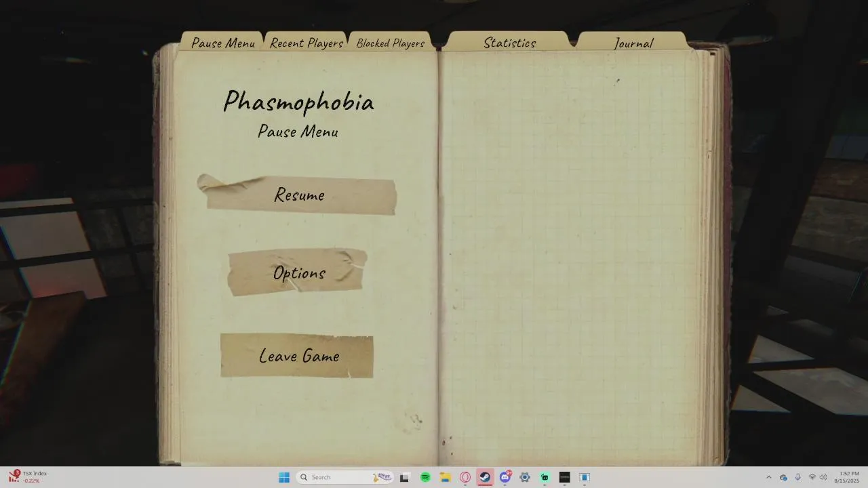Expand the hidden system tray icons
The image size is (868, 488).
click(768, 477)
